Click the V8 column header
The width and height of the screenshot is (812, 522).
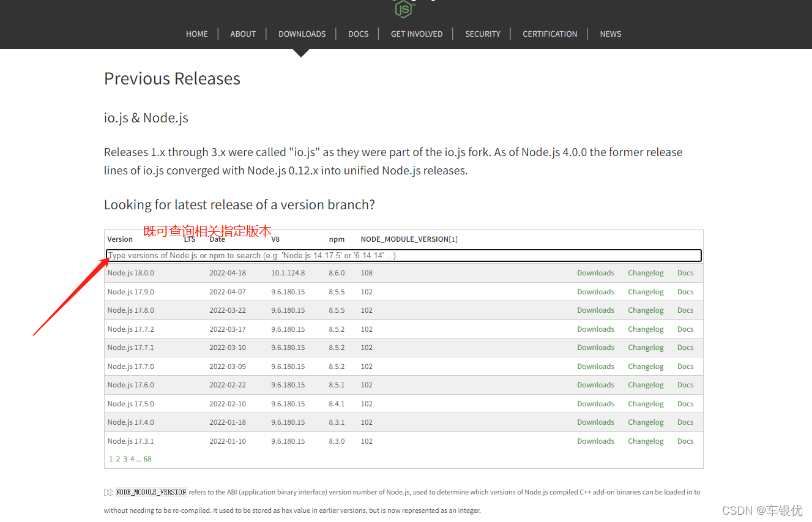coord(275,239)
